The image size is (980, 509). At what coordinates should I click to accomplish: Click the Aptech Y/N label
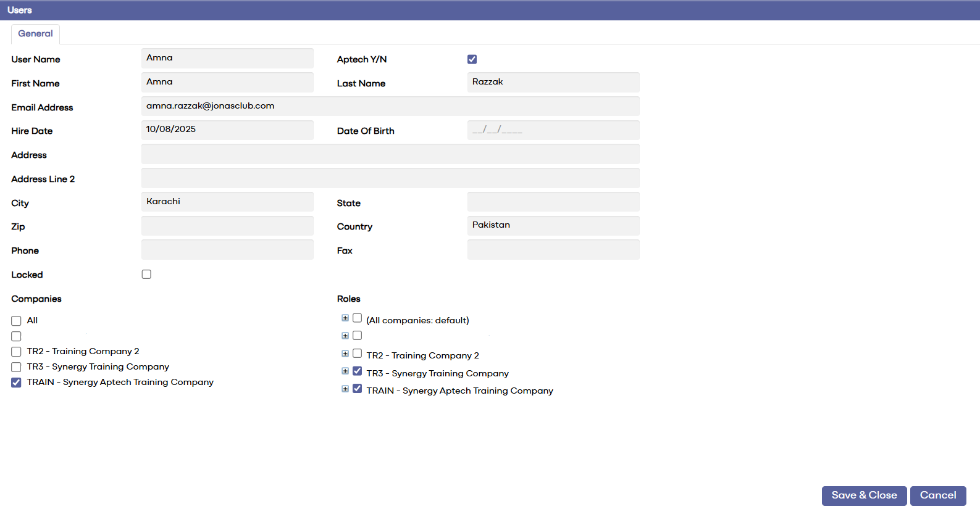362,59
